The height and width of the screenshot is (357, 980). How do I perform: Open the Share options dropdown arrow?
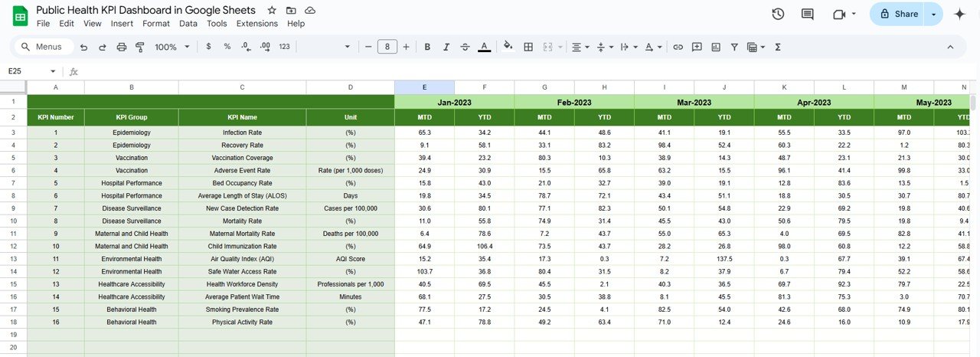click(933, 14)
